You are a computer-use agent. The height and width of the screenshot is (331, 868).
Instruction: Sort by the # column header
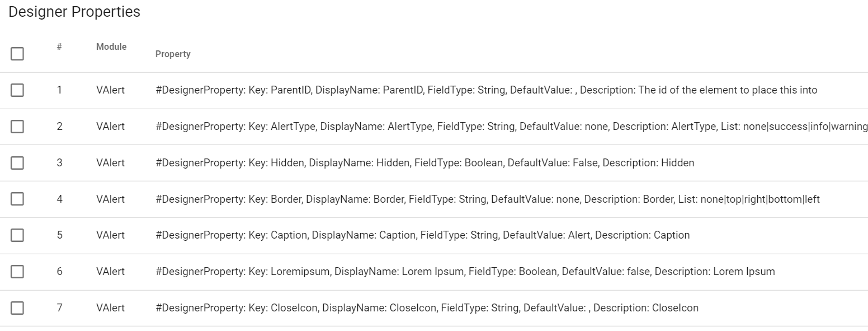coord(59,47)
